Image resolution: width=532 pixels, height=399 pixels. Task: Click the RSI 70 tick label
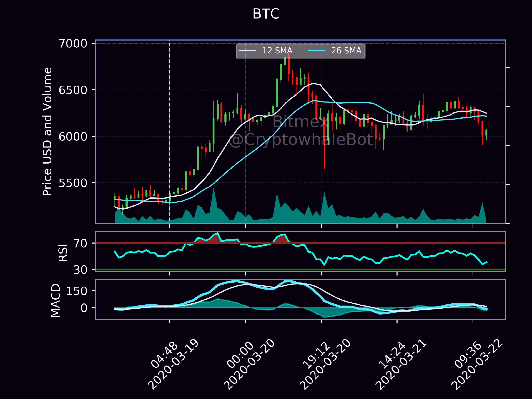point(80,243)
